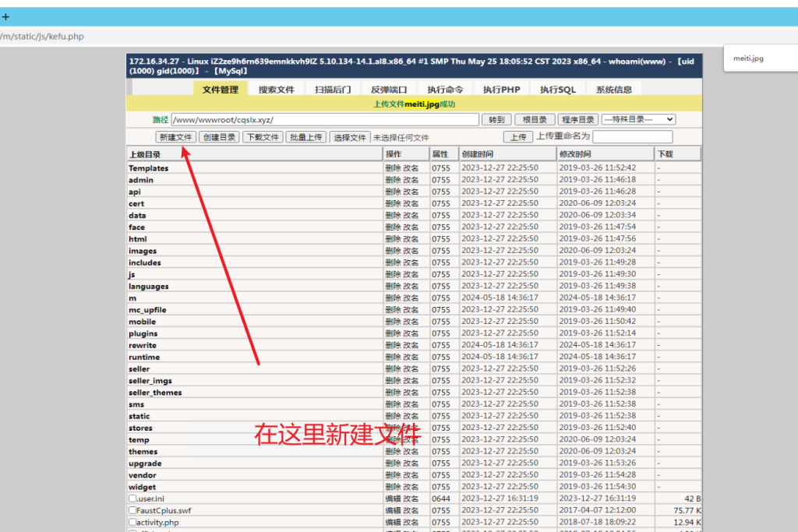Jump to 根目录 using its button
The width and height of the screenshot is (798, 532).
pyautogui.click(x=535, y=120)
